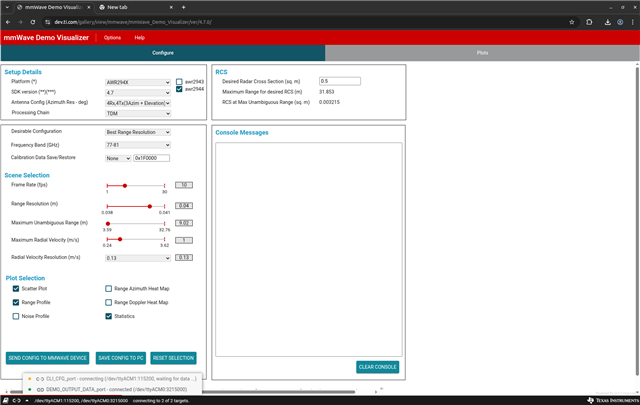The width and height of the screenshot is (640, 405).
Task: Switch to the Plots tab
Action: coord(482,53)
